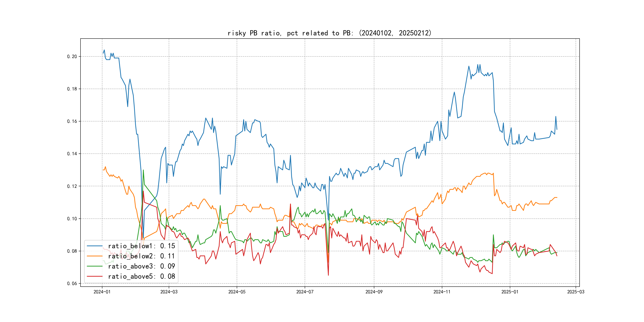The height and width of the screenshot is (322, 644).
Task: Click the green ratio_above3 legend line
Action: click(x=94, y=266)
